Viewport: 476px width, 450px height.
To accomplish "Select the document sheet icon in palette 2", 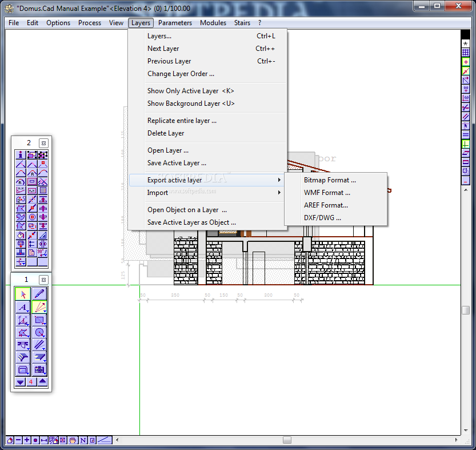I will [32, 253].
